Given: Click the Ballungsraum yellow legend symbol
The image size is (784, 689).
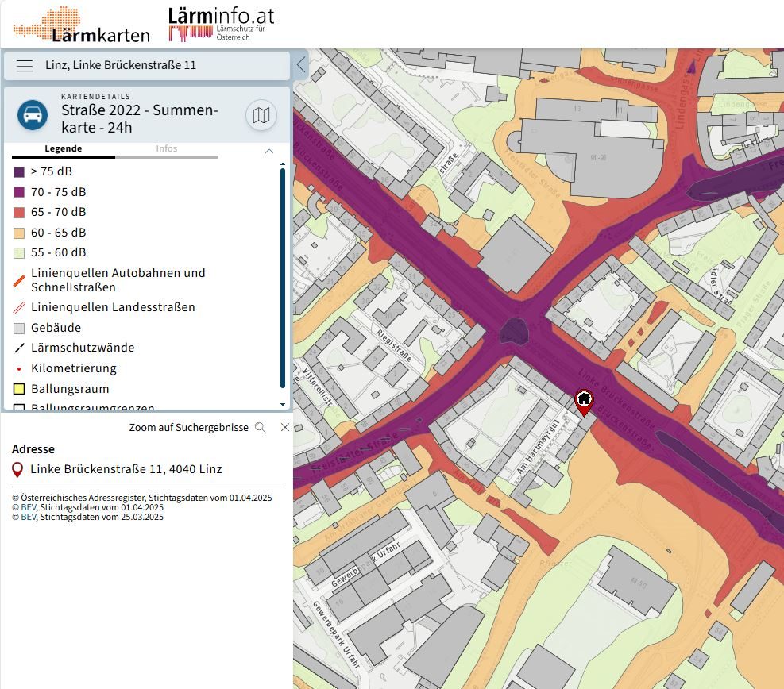Looking at the screenshot, I should (x=19, y=389).
